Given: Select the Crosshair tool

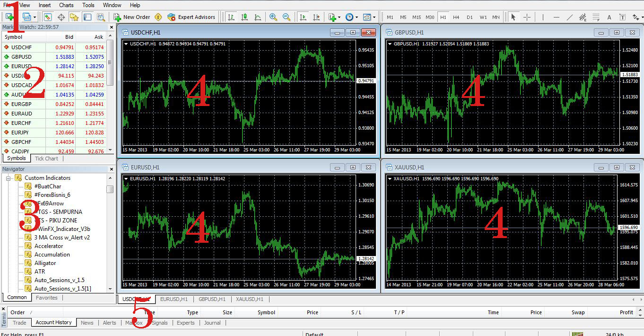Looking at the screenshot, I should pos(527,17).
